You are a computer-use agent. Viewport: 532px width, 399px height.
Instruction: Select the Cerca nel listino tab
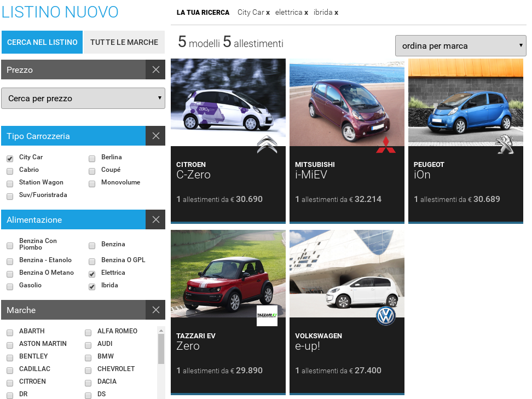42,42
